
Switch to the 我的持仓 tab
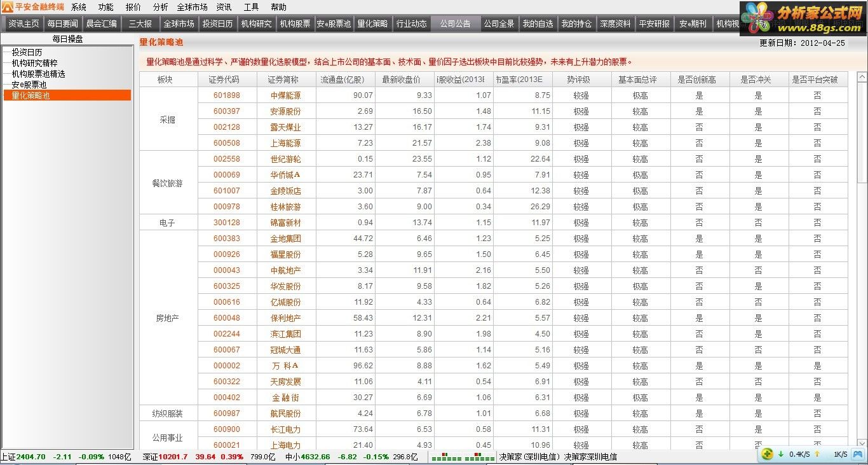tap(576, 24)
